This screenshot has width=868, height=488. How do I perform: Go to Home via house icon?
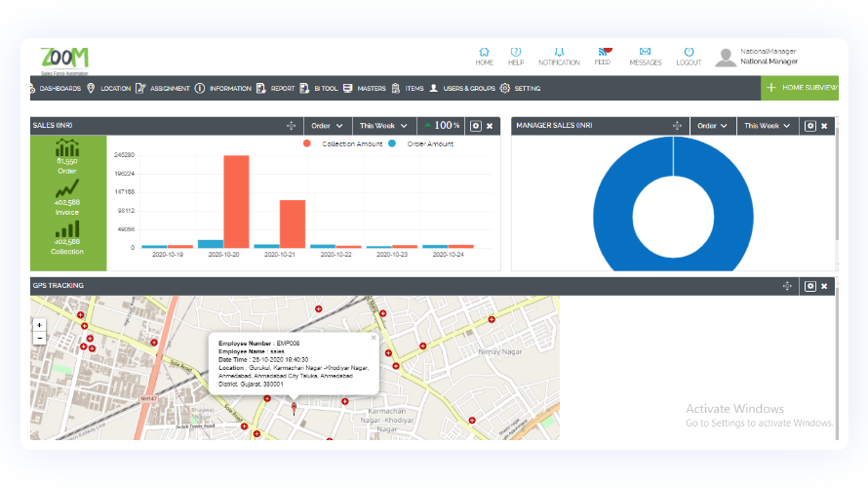click(x=484, y=52)
